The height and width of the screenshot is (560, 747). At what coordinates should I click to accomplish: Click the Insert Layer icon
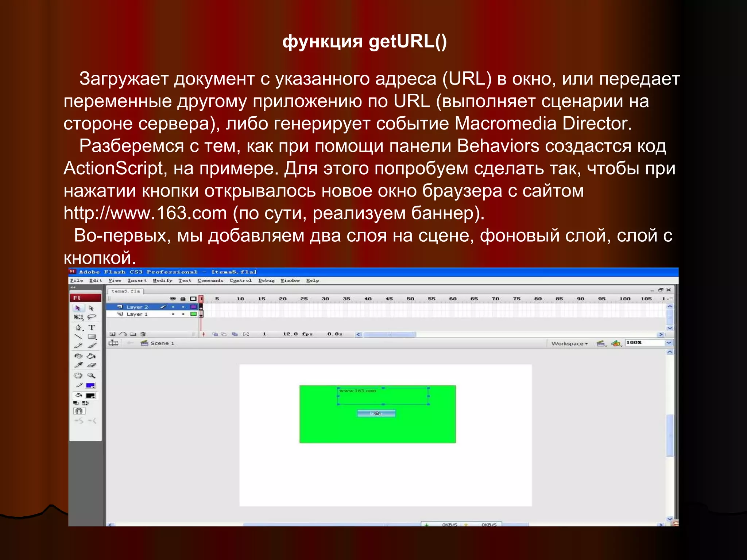coord(112,334)
